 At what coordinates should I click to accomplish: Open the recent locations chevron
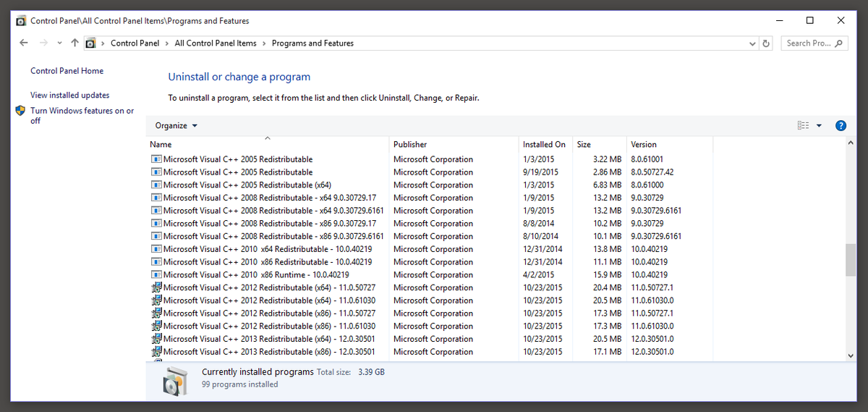[60, 43]
